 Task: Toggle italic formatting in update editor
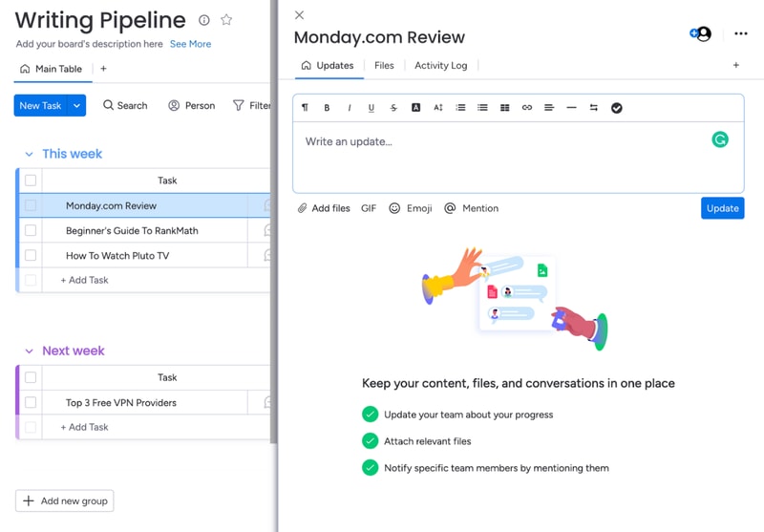[x=350, y=108]
